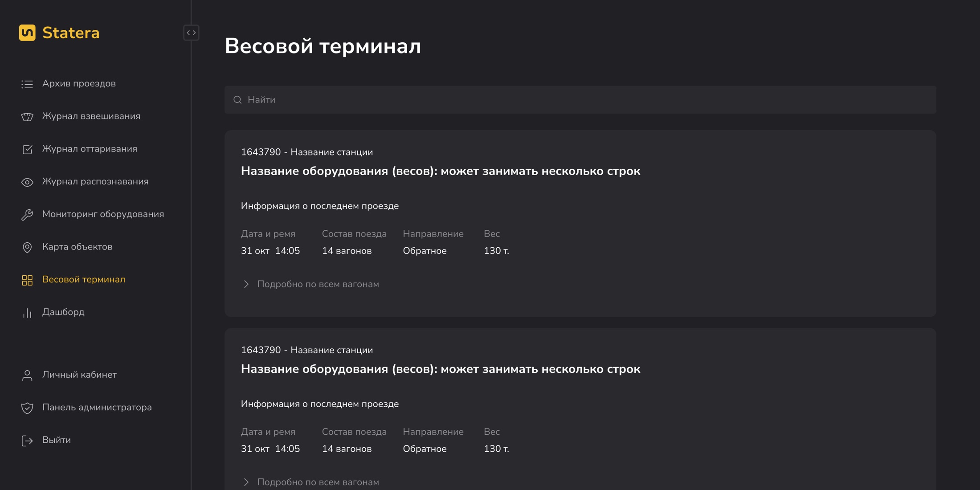This screenshot has width=980, height=490.
Task: Expand Подробно по всем вагонам in second card
Action: (x=310, y=482)
